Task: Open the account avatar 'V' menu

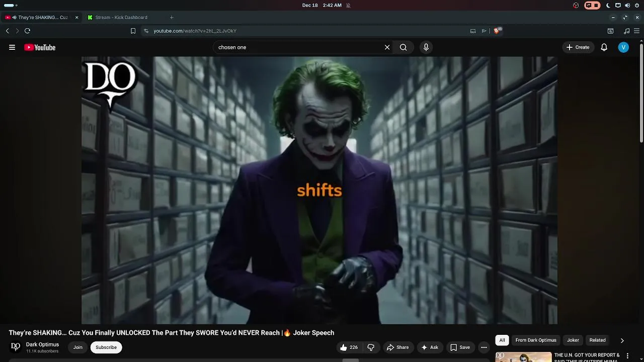Action: [623, 47]
